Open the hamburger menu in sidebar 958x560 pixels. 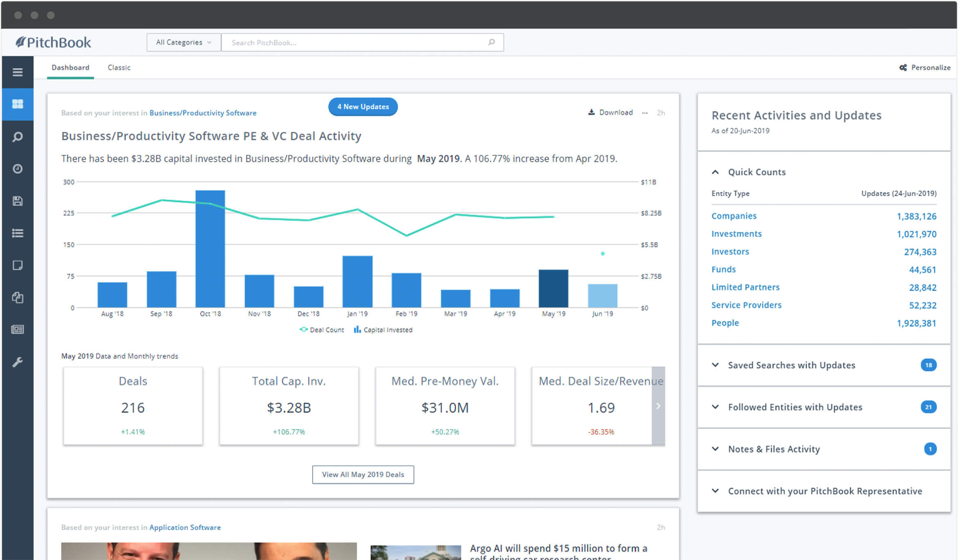18,72
